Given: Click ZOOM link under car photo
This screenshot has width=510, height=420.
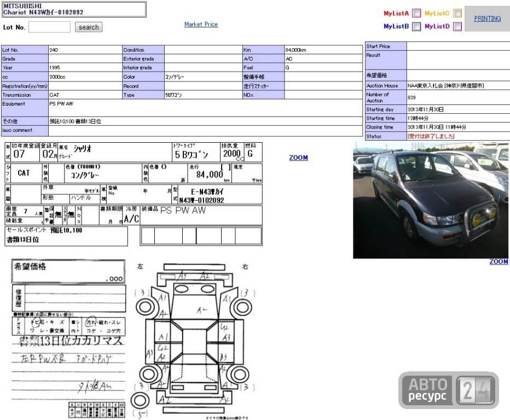Looking at the screenshot, I should pos(499,262).
